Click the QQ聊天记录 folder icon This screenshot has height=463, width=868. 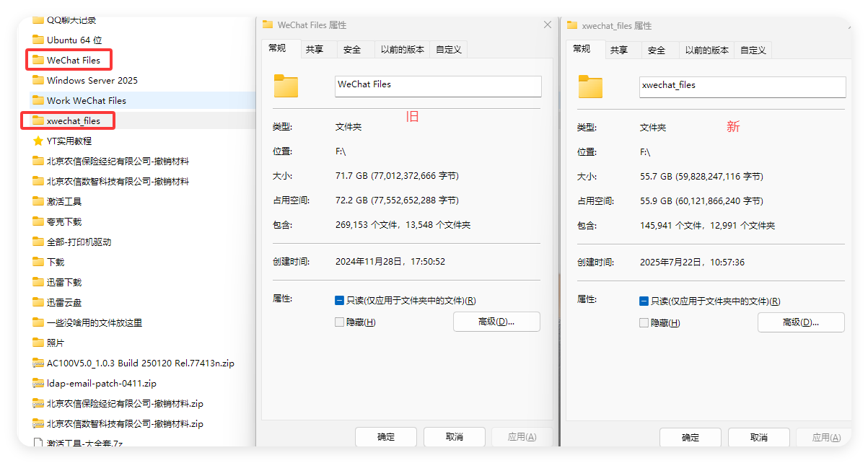pyautogui.click(x=38, y=20)
